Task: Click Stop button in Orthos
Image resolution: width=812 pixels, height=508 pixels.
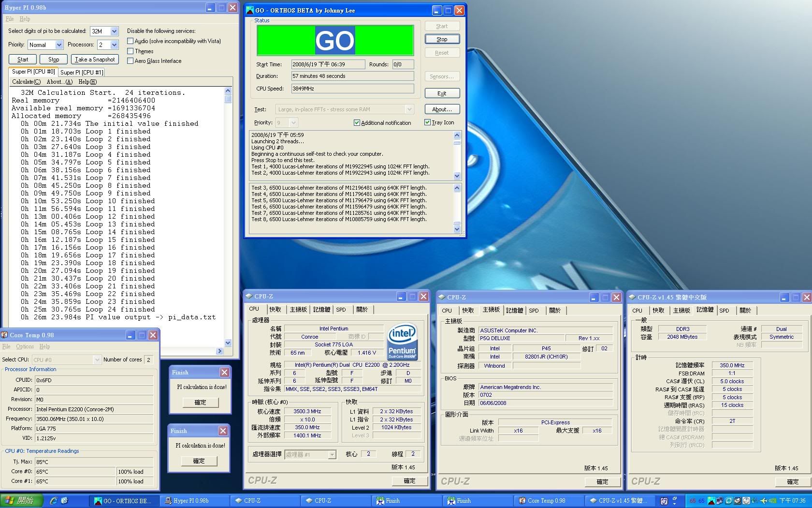Action: tap(442, 39)
